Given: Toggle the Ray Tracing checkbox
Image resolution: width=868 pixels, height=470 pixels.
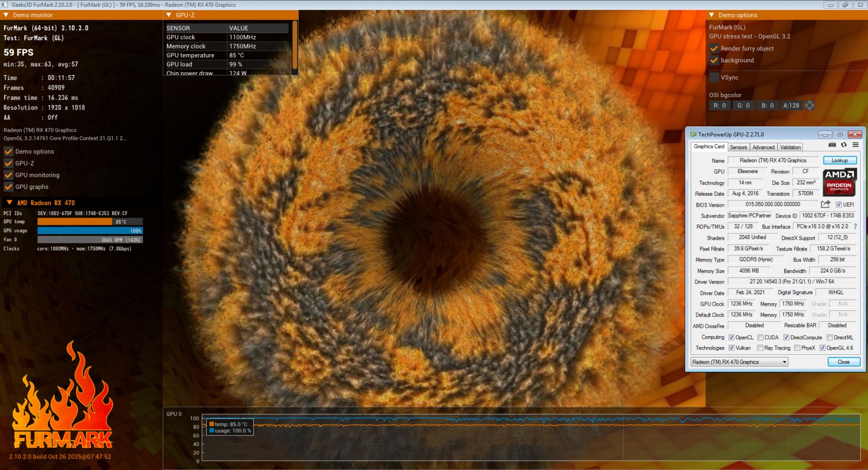Looking at the screenshot, I should click(x=760, y=348).
